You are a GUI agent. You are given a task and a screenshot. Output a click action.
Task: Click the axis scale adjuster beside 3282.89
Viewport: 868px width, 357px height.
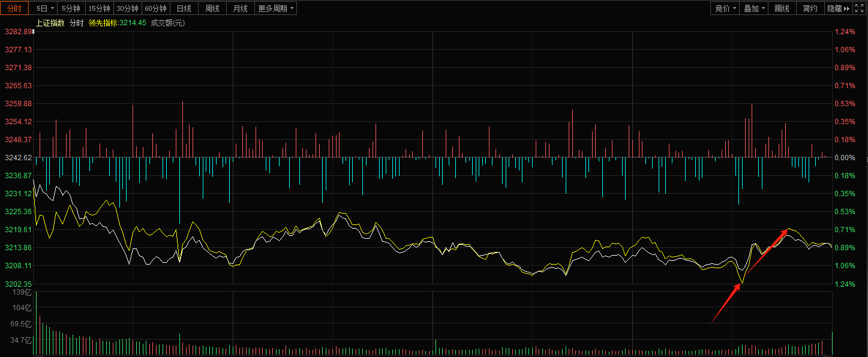click(32, 31)
